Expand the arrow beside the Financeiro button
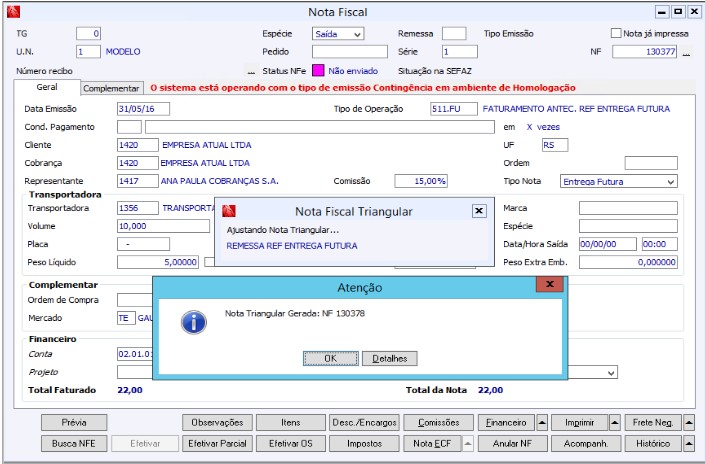 click(542, 423)
